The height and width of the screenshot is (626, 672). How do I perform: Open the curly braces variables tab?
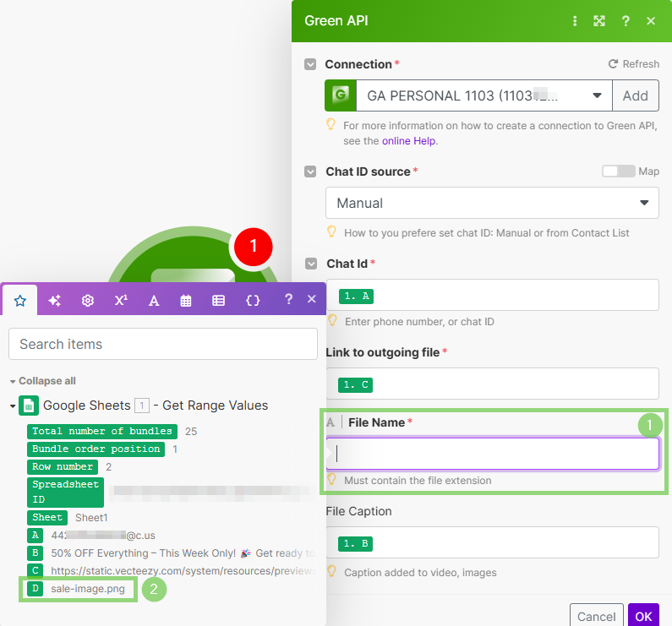click(x=252, y=300)
